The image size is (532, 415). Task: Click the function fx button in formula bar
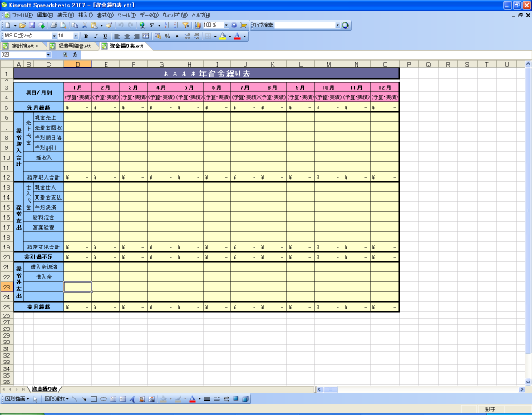(x=75, y=55)
